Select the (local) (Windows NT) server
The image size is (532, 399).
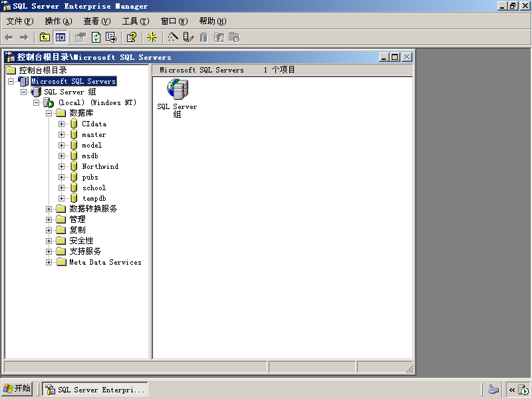[97, 102]
